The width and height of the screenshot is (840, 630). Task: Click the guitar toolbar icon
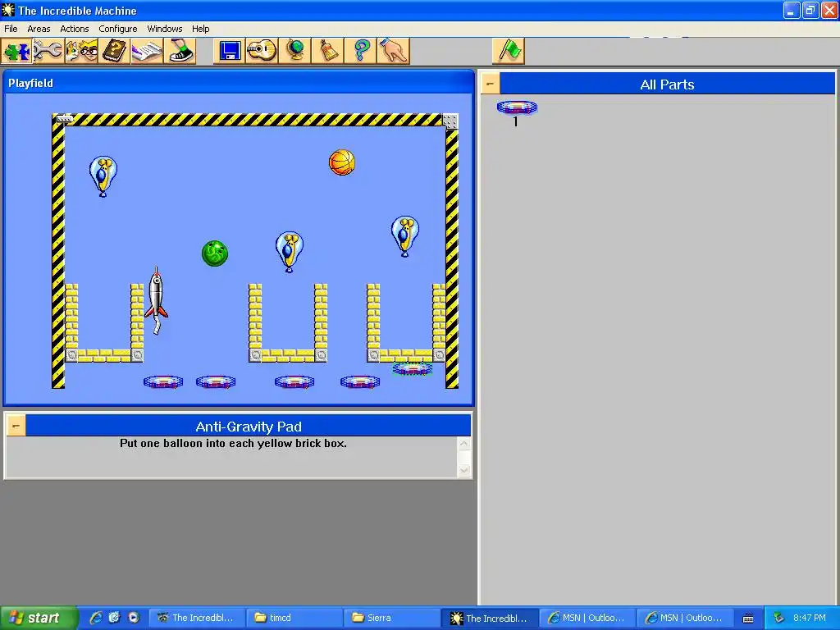[262, 52]
